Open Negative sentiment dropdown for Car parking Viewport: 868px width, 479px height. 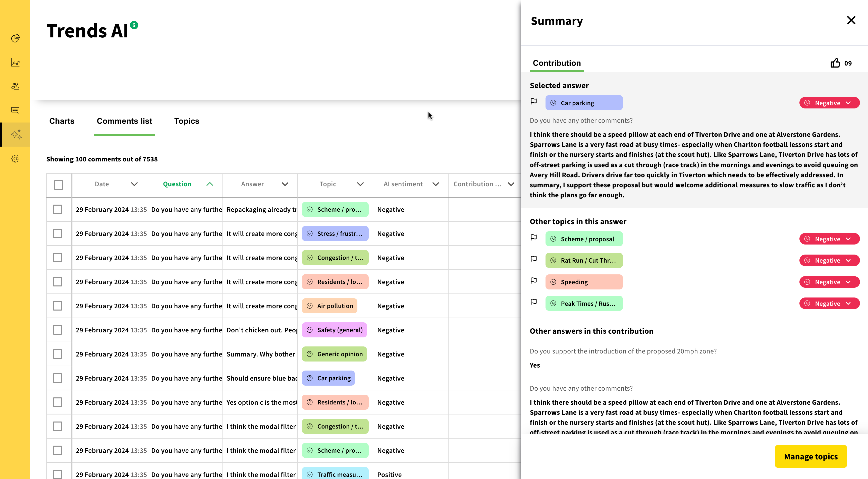point(829,103)
